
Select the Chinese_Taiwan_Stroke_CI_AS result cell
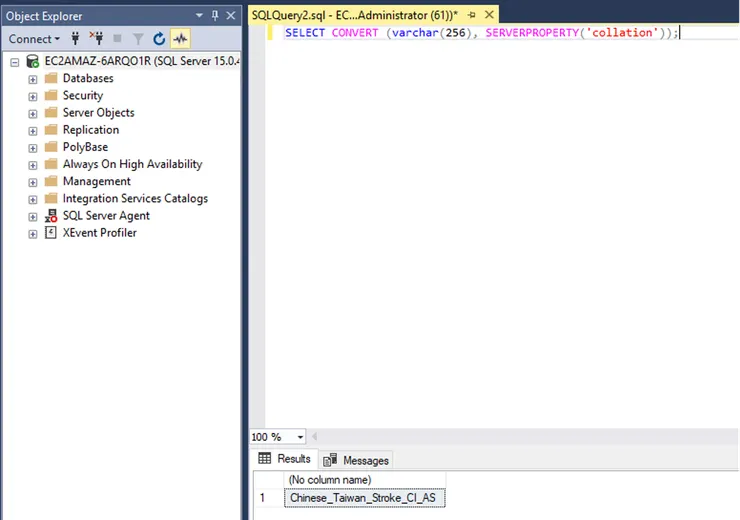pos(364,498)
